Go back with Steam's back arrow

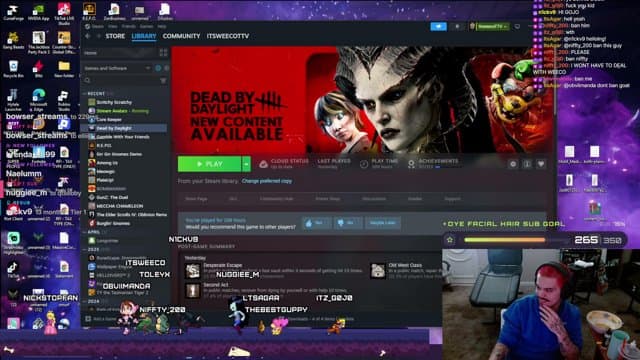[x=88, y=36]
